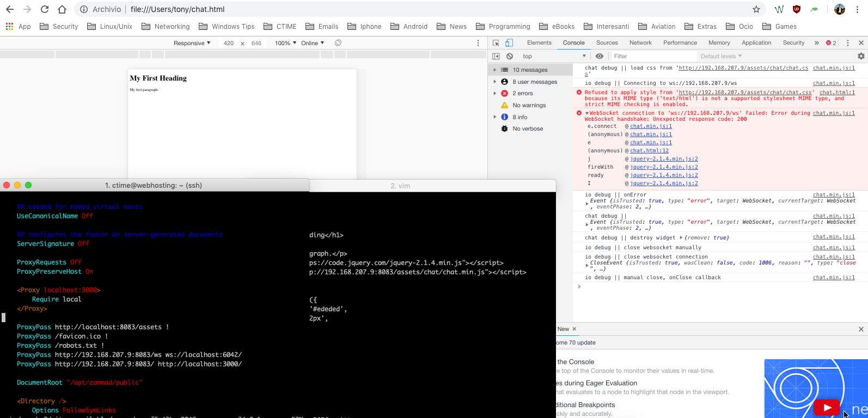The width and height of the screenshot is (868, 418).
Task: Go back using the browser back arrow
Action: pos(10,9)
